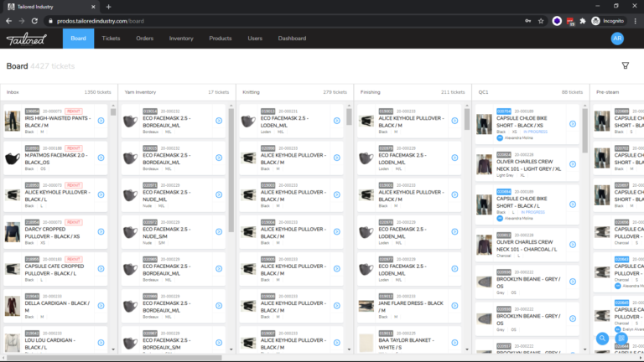The height and width of the screenshot is (362, 644).
Task: Open the browser extensions puzzle icon
Action: [x=583, y=21]
